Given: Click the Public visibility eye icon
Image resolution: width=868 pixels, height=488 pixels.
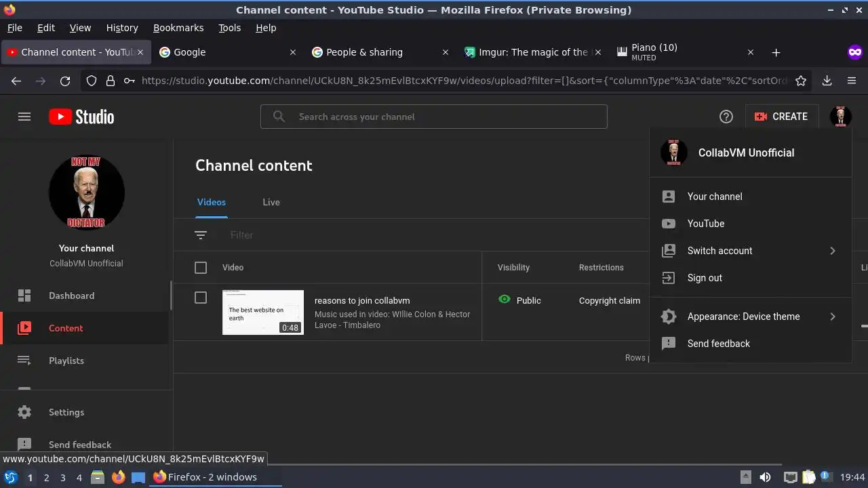Looking at the screenshot, I should click(504, 299).
